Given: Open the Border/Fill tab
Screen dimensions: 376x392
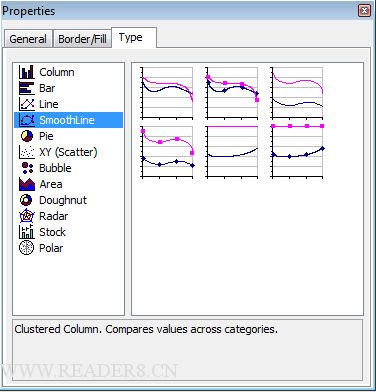Looking at the screenshot, I should click(x=82, y=39).
